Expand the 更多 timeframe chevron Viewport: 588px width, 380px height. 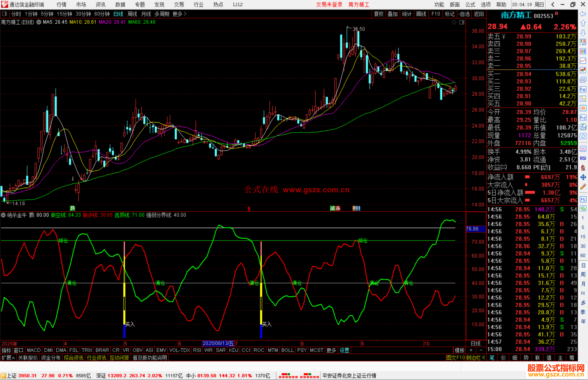pos(185,14)
